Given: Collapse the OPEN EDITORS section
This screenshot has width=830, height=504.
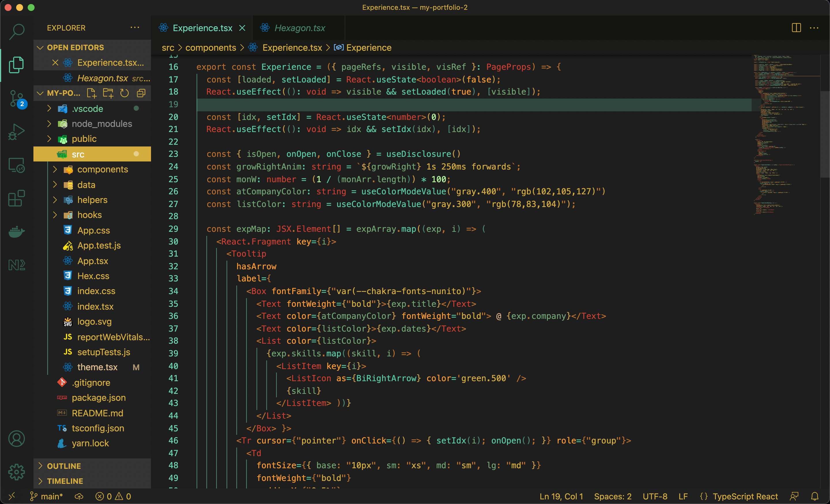Looking at the screenshot, I should pyautogui.click(x=75, y=48).
